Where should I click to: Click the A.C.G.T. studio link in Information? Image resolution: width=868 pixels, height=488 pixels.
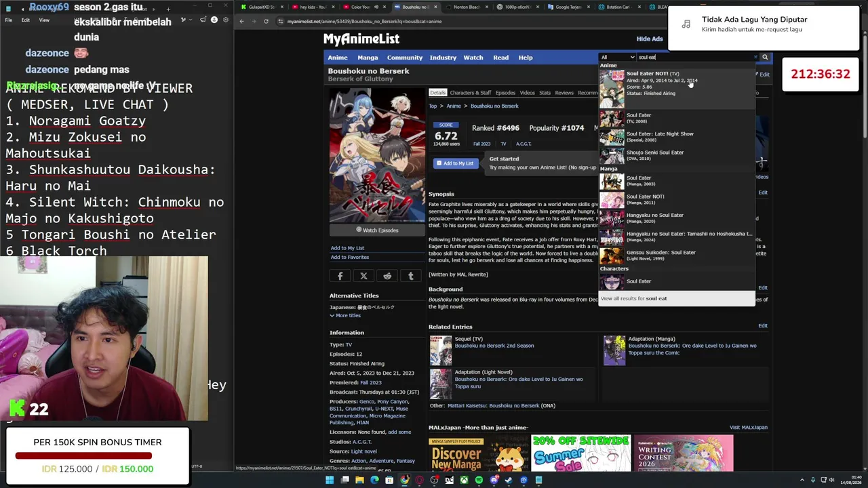pyautogui.click(x=362, y=442)
